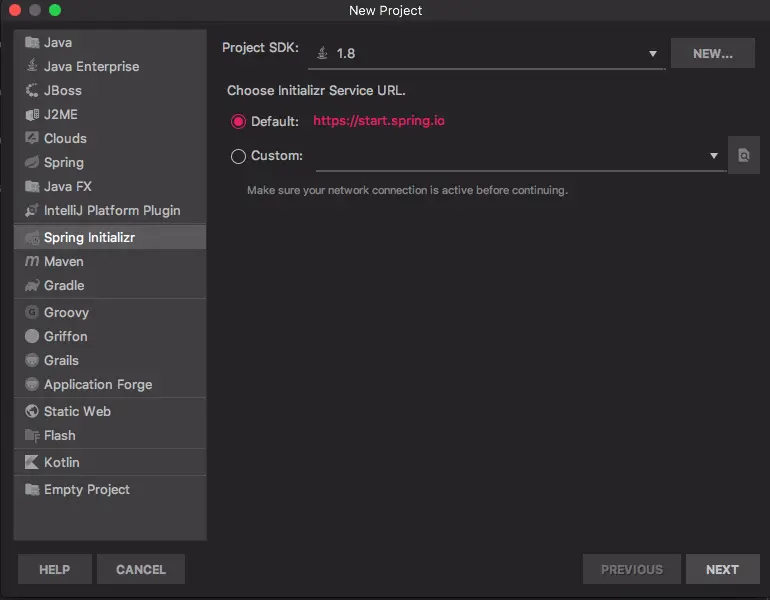Select Clouds label in list

pyautogui.click(x=65, y=138)
